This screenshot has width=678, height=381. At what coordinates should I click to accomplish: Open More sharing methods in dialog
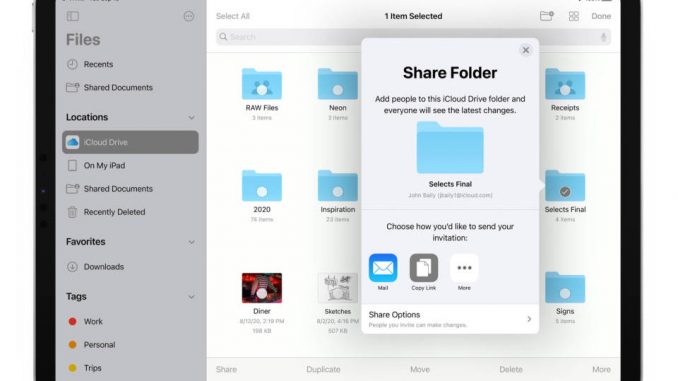(x=464, y=272)
